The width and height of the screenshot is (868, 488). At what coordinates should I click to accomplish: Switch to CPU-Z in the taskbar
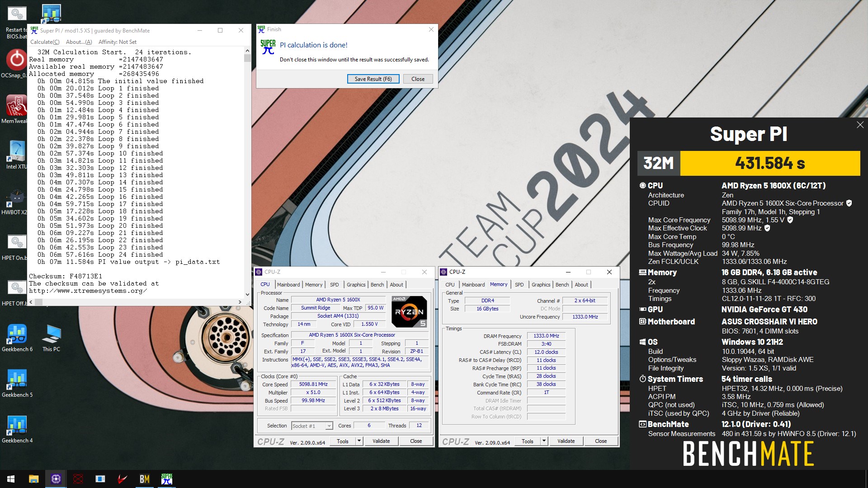[56, 479]
